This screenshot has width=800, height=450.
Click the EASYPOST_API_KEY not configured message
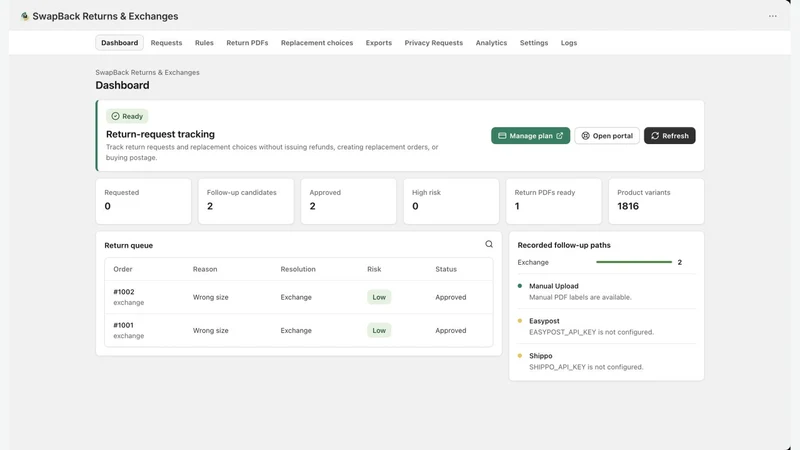(591, 332)
